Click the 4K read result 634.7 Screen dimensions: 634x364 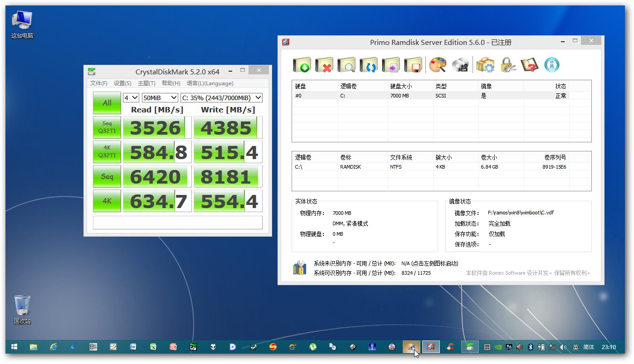coord(157,201)
